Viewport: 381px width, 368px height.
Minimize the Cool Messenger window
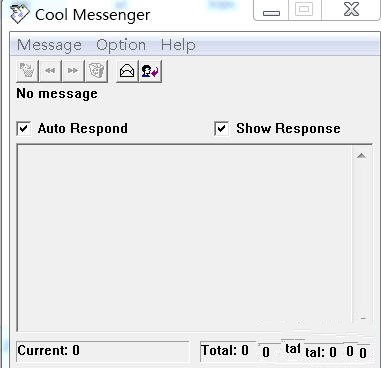[x=271, y=10]
